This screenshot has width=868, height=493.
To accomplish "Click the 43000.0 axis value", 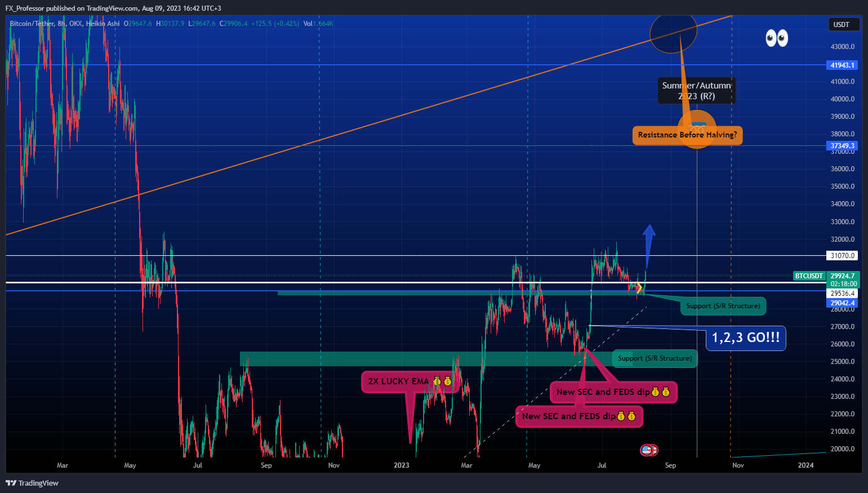I will coord(843,46).
